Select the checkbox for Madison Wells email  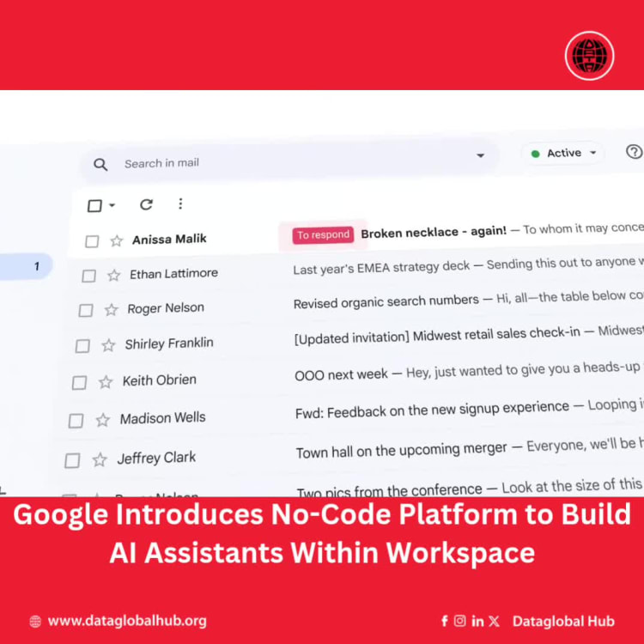click(x=76, y=421)
